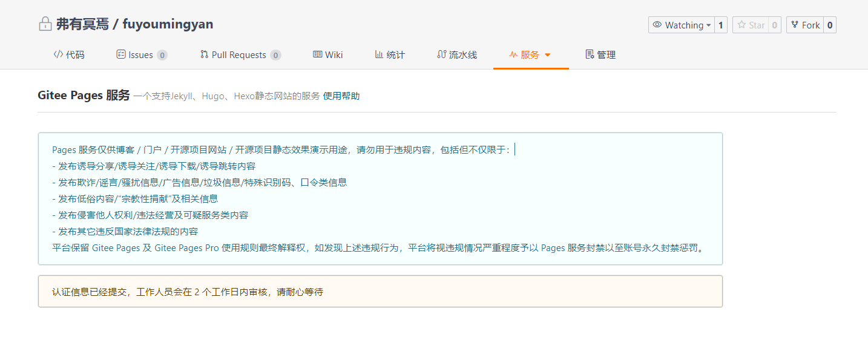Open the 管理 tab
Image resolution: width=868 pixels, height=340 pixels.
pyautogui.click(x=600, y=54)
